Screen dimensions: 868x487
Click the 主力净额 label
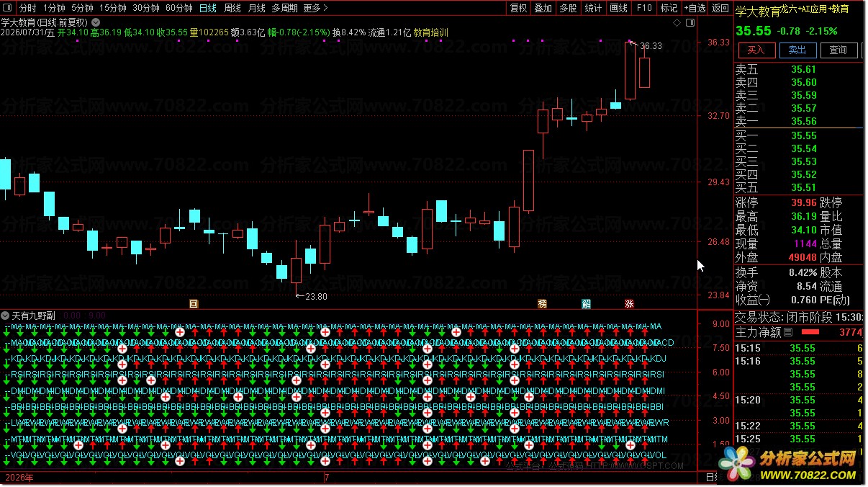pos(758,332)
